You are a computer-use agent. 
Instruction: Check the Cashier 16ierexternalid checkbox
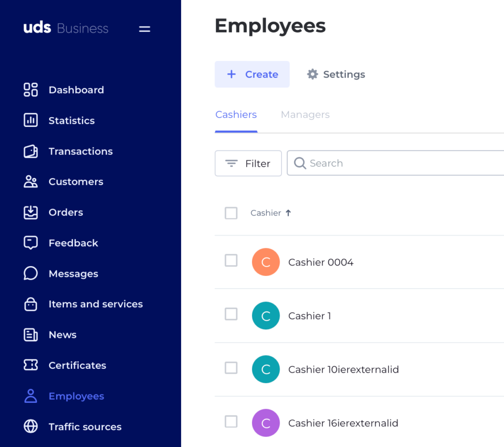tap(231, 421)
